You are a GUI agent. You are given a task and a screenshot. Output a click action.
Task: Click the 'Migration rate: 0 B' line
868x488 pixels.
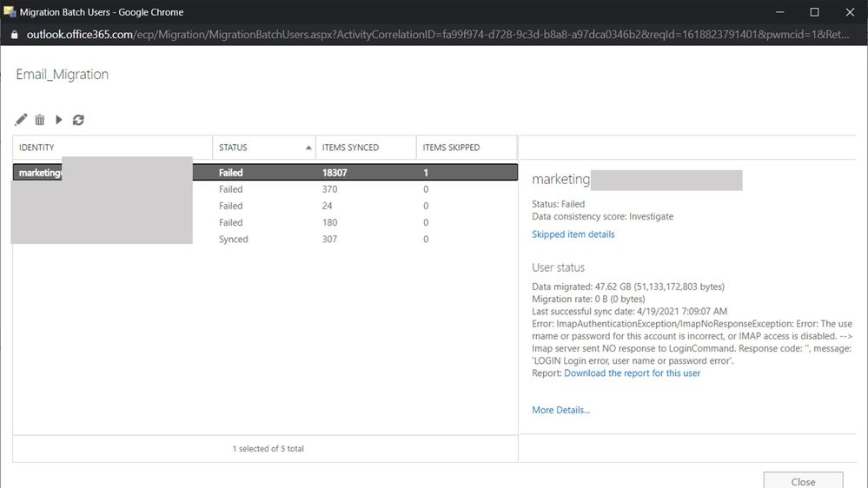(x=588, y=299)
